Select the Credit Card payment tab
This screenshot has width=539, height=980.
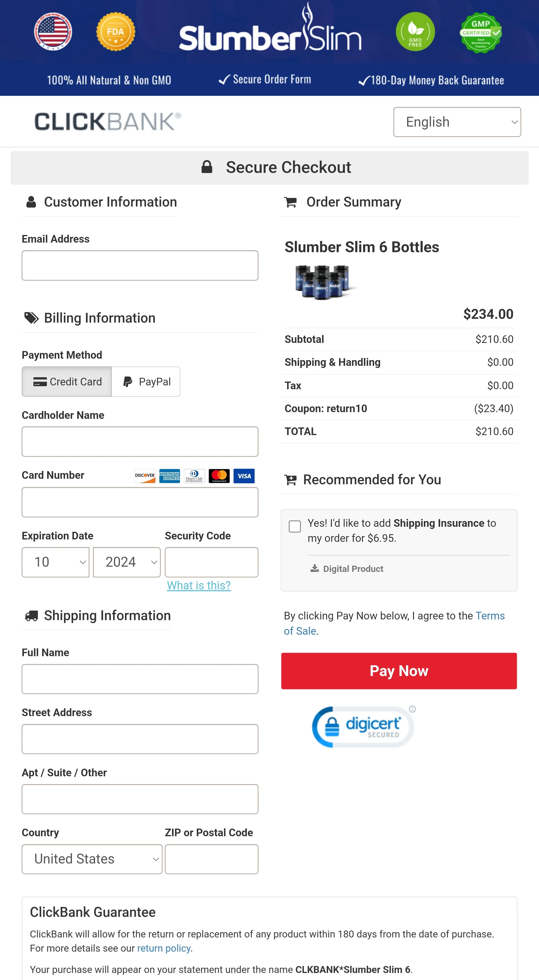[67, 382]
